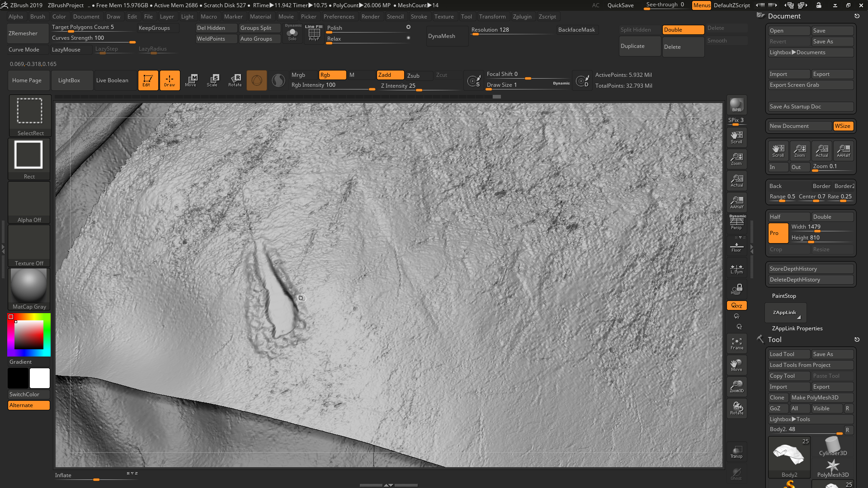Click the Move view icon in right shelf

(x=736, y=365)
